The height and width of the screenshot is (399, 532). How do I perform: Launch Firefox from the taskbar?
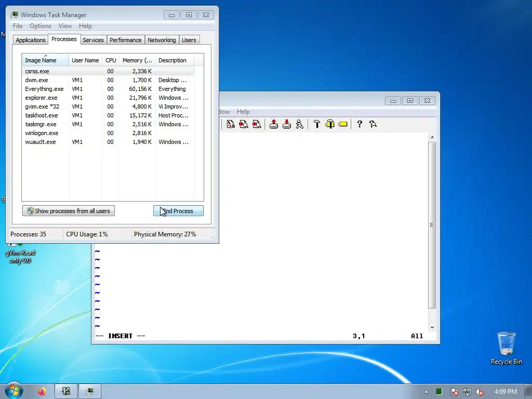coord(42,392)
